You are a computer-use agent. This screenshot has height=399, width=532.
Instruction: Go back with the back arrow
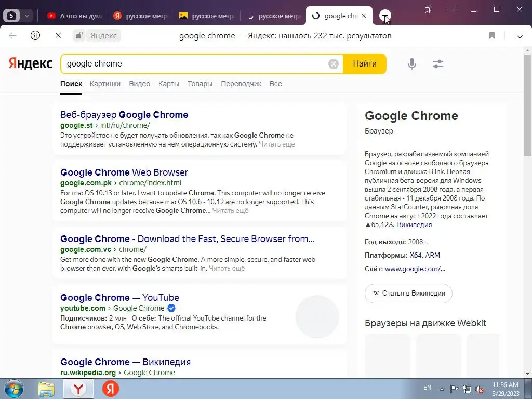(12, 35)
